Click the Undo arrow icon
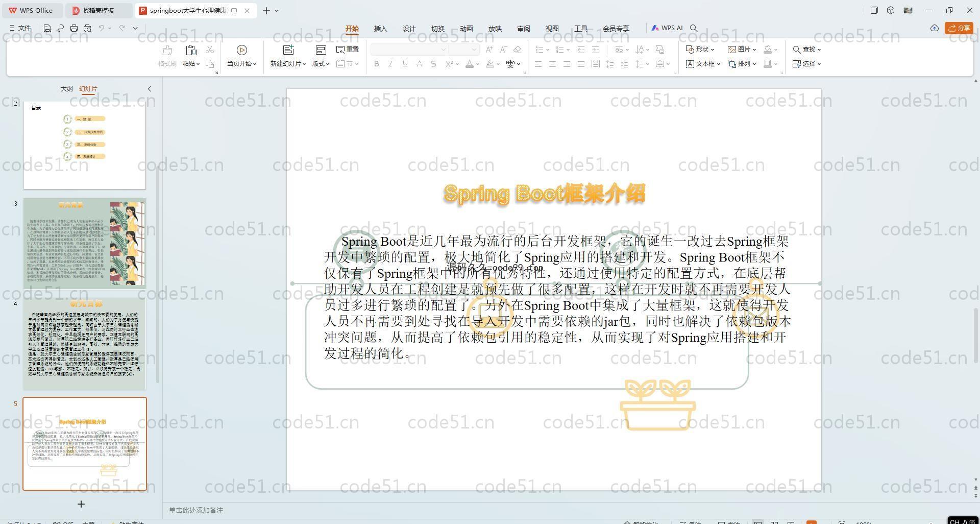This screenshot has height=524, width=980. [x=102, y=29]
